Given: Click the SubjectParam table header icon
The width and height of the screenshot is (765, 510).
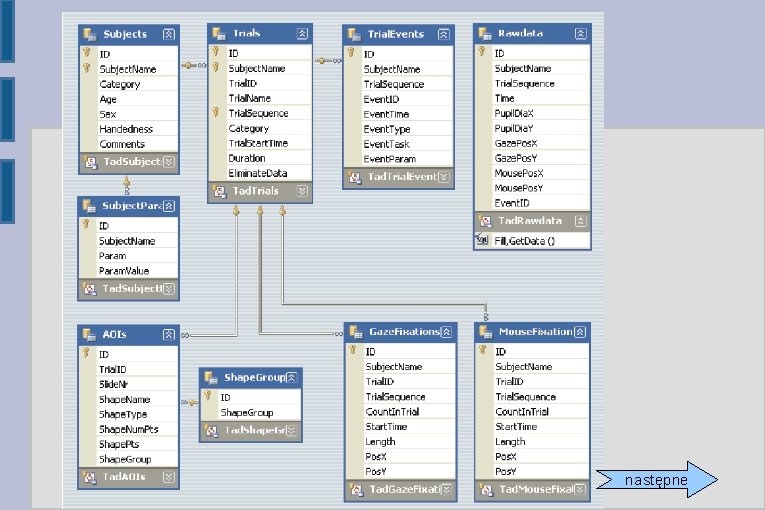Looking at the screenshot, I should click(x=89, y=206).
